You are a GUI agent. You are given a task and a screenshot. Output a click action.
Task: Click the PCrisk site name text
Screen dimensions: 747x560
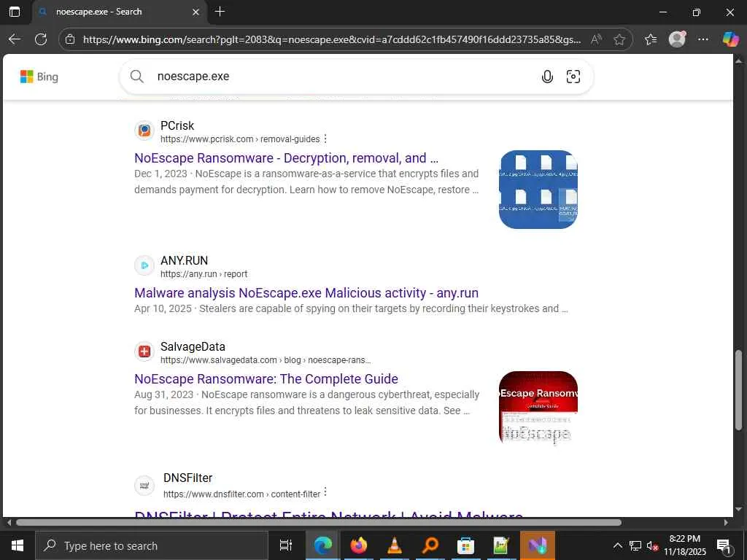pyautogui.click(x=177, y=125)
